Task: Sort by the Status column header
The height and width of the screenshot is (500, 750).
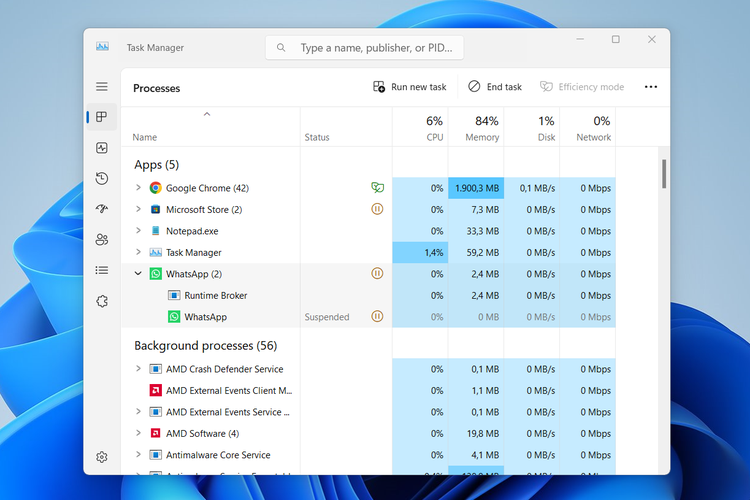Action: coord(346,127)
